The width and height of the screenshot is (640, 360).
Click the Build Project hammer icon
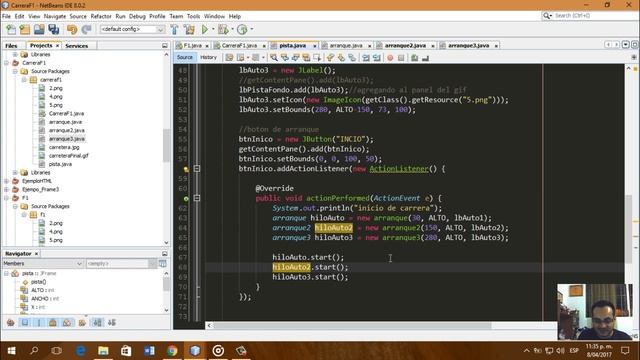point(174,29)
